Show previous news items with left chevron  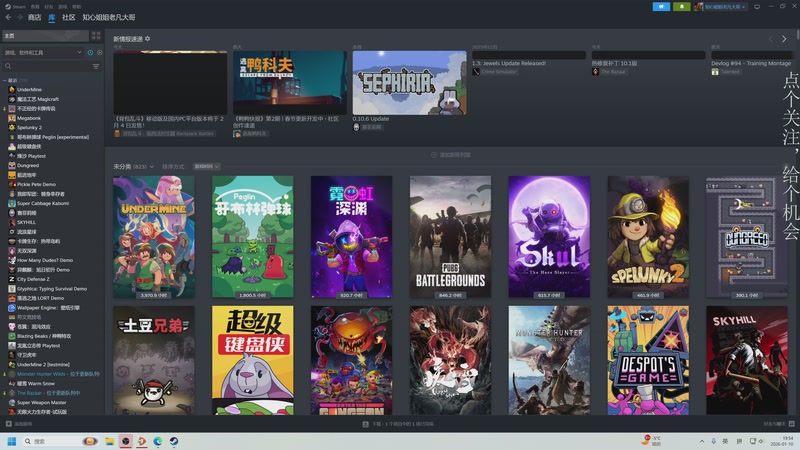click(x=770, y=39)
